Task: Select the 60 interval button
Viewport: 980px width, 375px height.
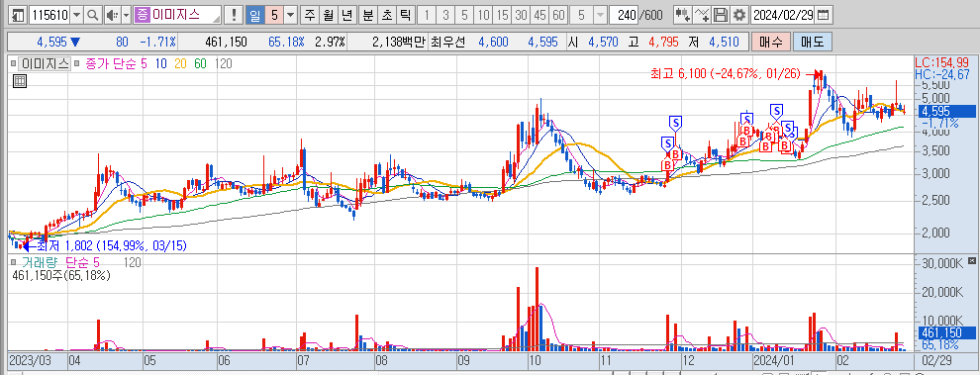Action: tap(558, 15)
